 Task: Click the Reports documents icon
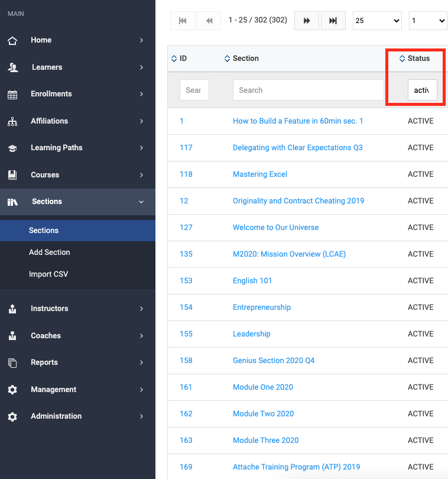point(12,363)
